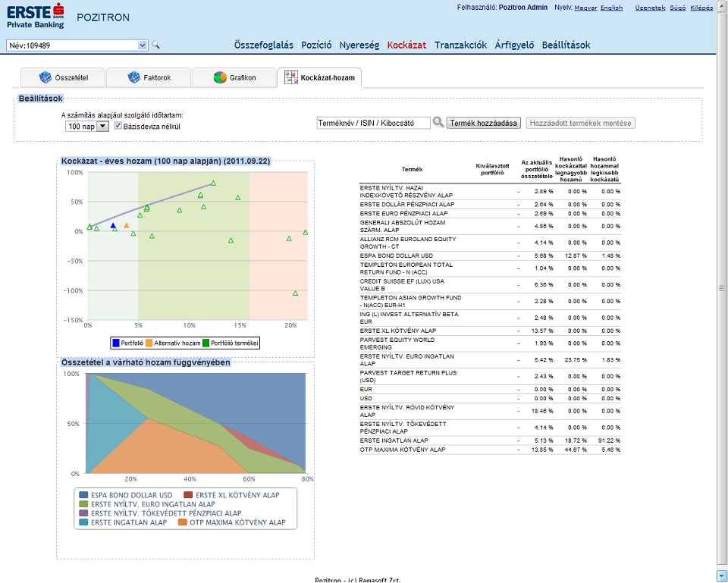Click the 18.46 % portfolio composition value
Screen dimensions: 728x583
pos(542,411)
